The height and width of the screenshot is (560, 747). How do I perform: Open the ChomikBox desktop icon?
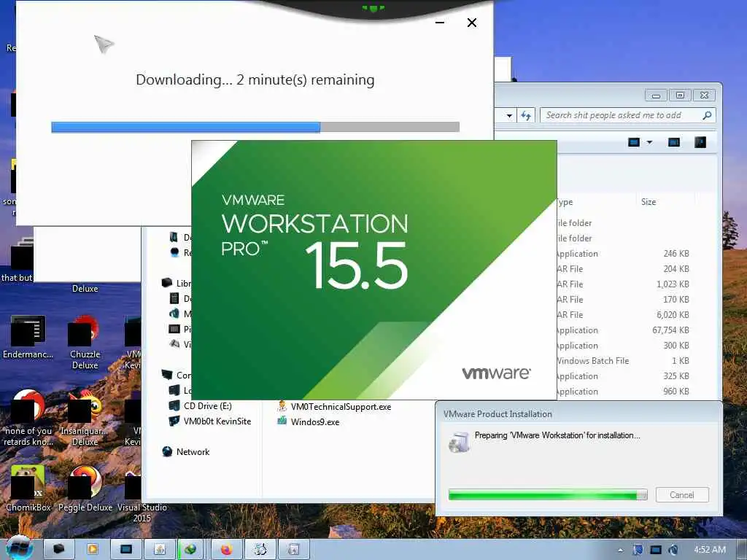[28, 489]
